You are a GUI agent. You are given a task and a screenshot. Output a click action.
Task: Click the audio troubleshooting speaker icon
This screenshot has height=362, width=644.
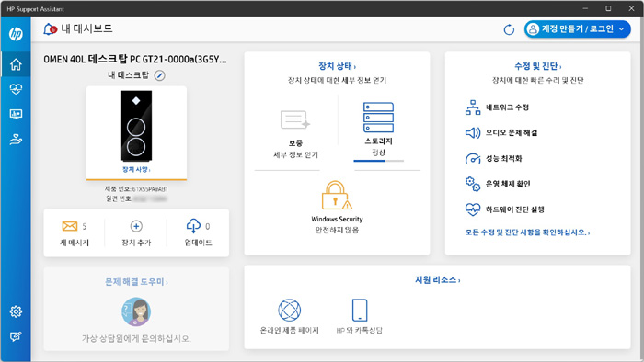coord(473,133)
